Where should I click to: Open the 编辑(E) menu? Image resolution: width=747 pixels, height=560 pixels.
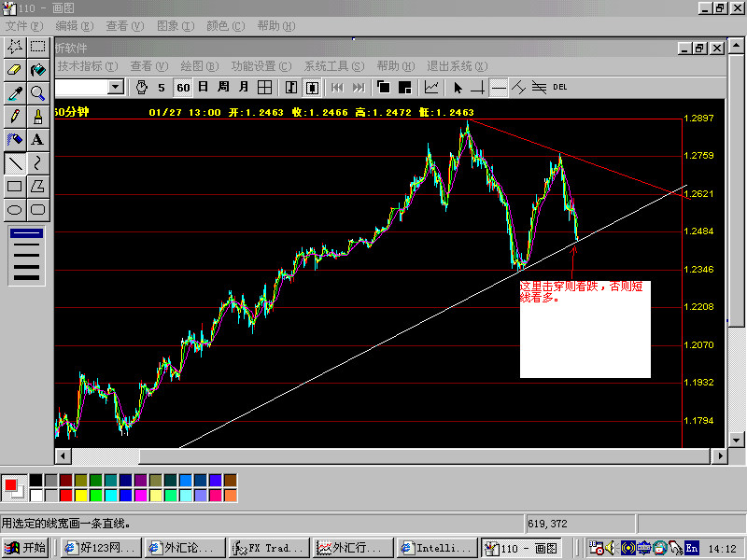pyautogui.click(x=74, y=26)
